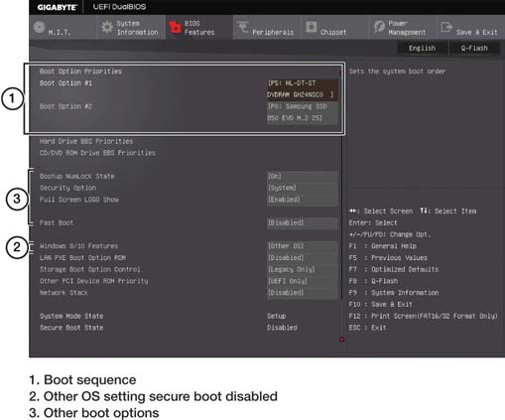Click Secure Boot State Disabled value
This screenshot has height=420, width=505.
[x=282, y=328]
